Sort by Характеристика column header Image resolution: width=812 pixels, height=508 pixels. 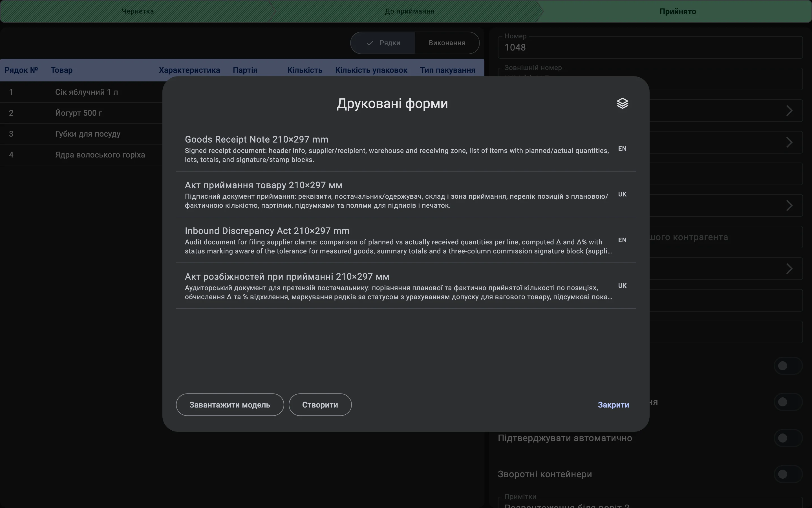[x=189, y=70]
